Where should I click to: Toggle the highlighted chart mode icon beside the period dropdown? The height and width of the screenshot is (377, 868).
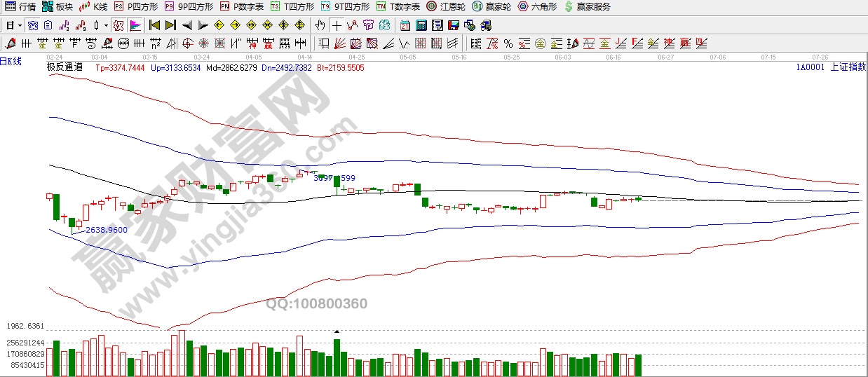click(x=32, y=25)
